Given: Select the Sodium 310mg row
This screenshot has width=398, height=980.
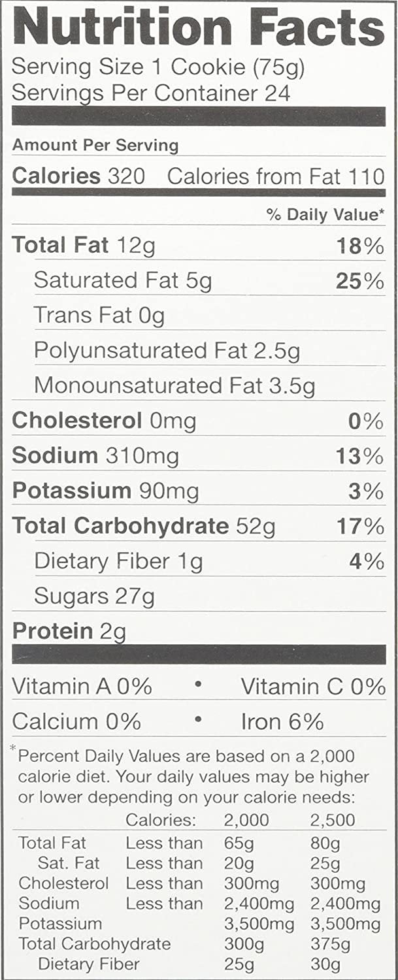Looking at the screenshot, I should [x=199, y=456].
